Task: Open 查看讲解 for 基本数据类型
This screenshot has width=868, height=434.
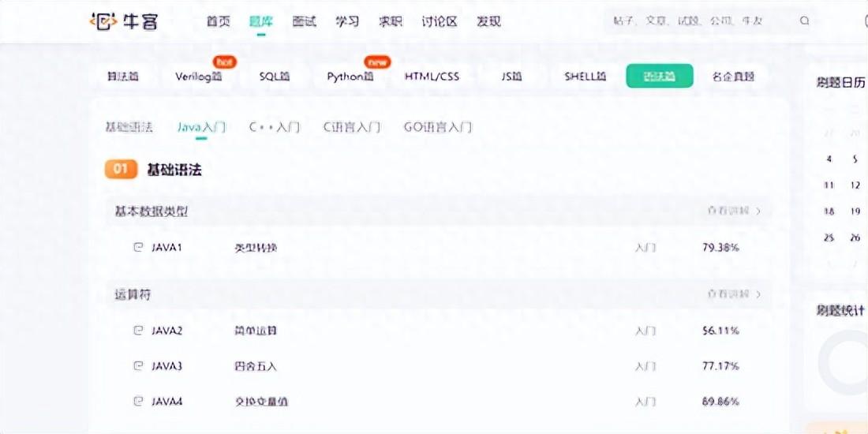Action: [734, 211]
